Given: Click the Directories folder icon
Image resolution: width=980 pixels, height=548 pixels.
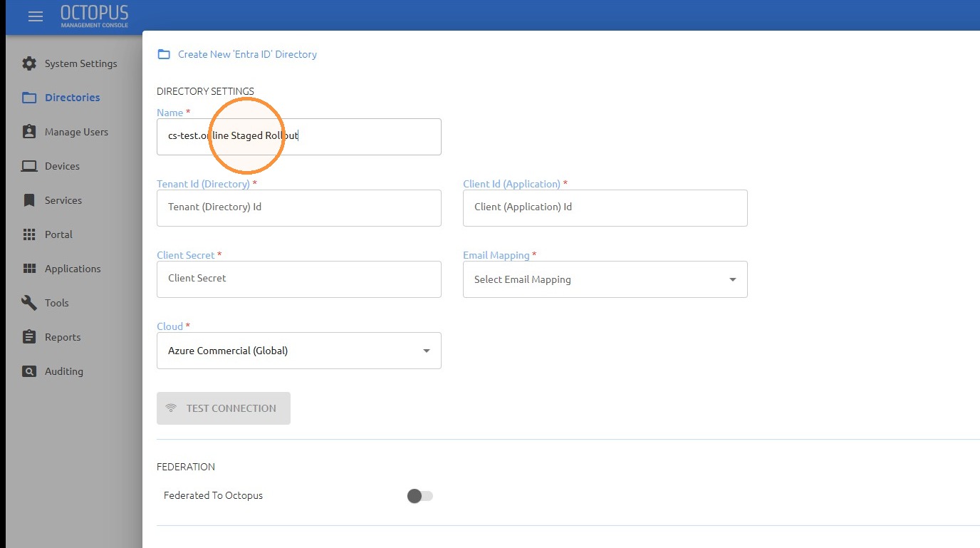Looking at the screenshot, I should pos(29,98).
